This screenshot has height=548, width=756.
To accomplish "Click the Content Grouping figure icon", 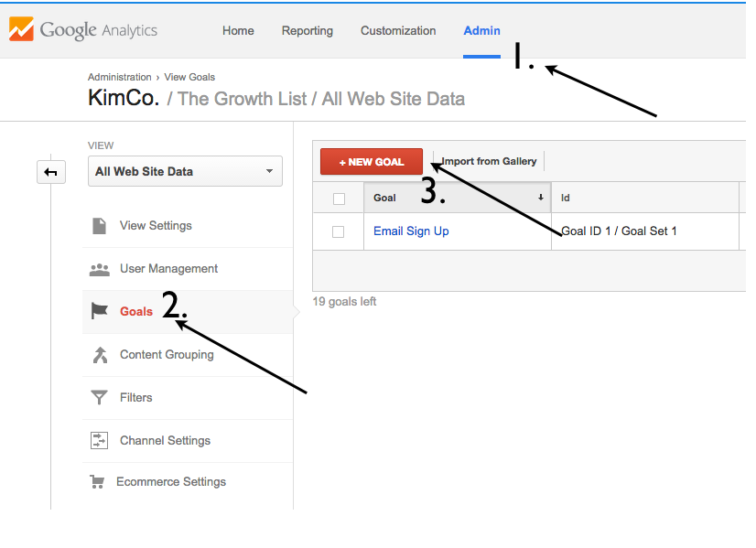I will tap(100, 355).
